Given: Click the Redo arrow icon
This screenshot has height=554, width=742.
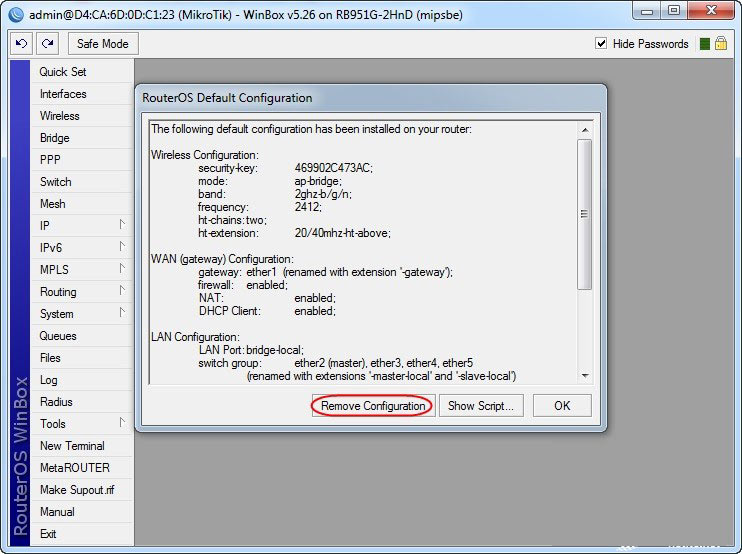Looking at the screenshot, I should (x=47, y=44).
